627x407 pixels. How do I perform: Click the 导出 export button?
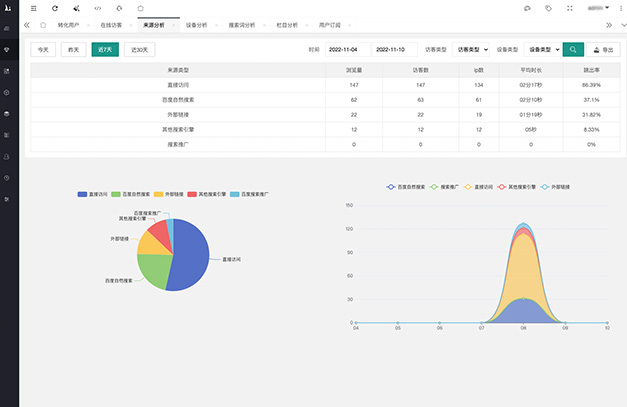coord(603,48)
